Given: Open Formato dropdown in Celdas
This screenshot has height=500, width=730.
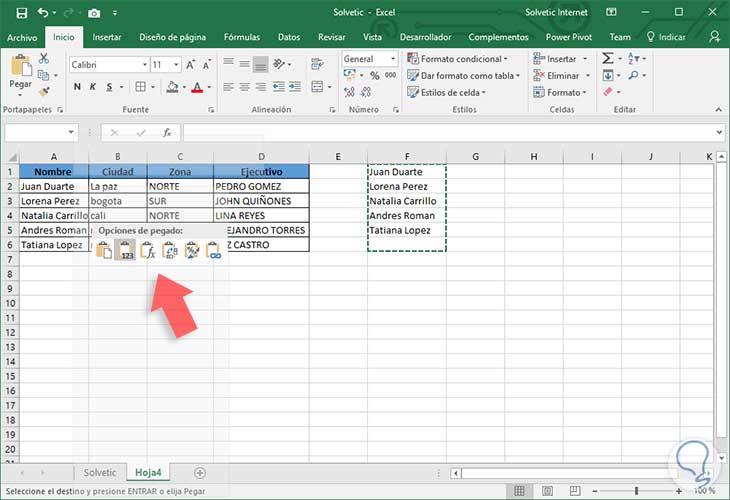Looking at the screenshot, I should coord(560,92).
